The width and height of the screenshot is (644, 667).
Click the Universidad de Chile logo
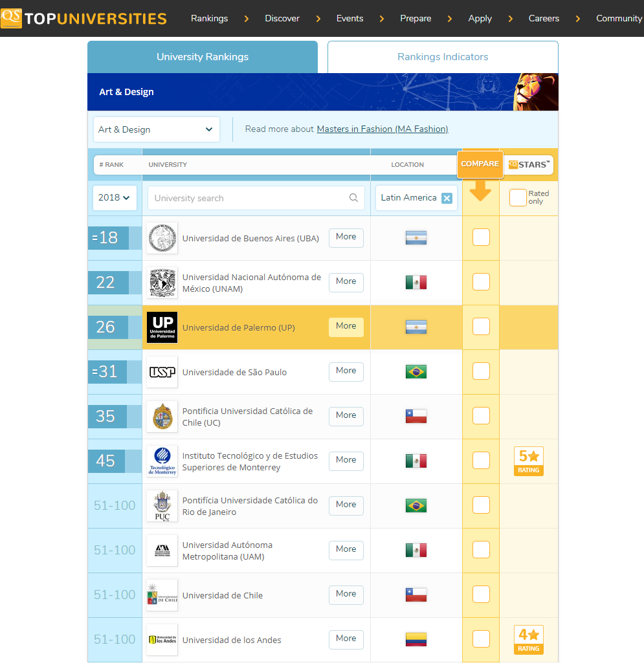162,596
